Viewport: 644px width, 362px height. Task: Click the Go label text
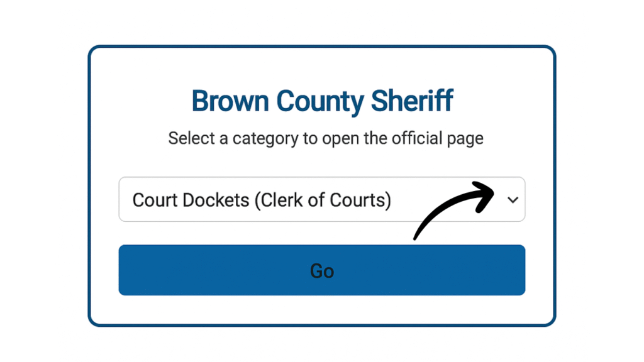click(321, 270)
